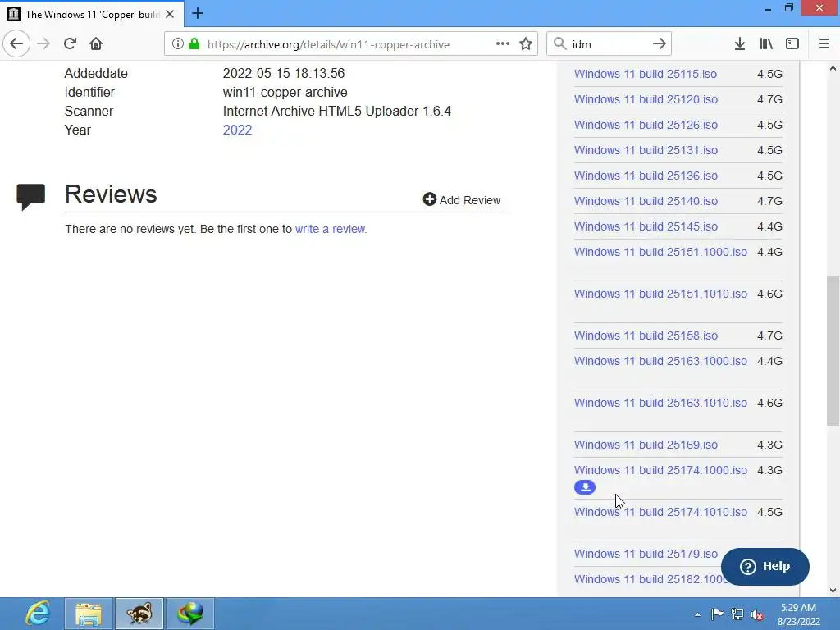Show hidden system tray icons
Image resolution: width=840 pixels, height=630 pixels.
pos(697,614)
